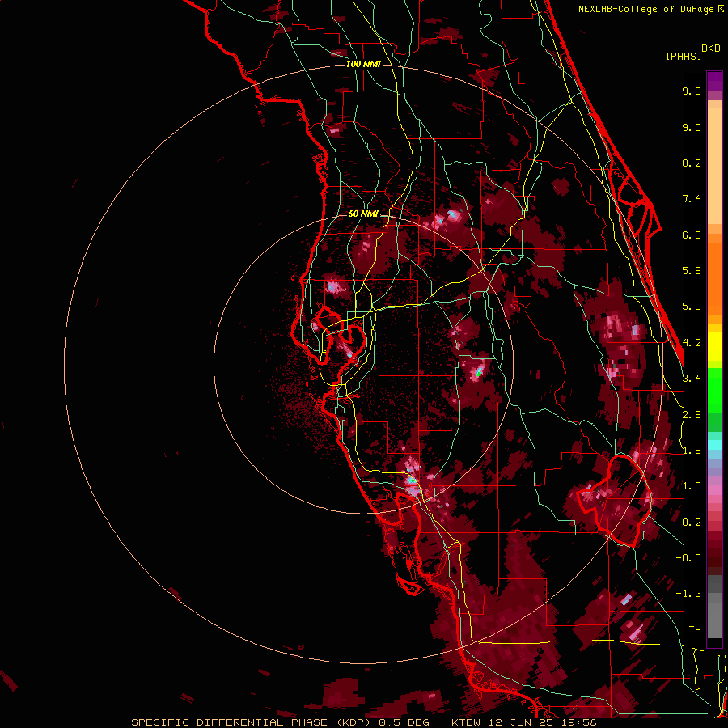Click the 6.6 scale value
Image resolution: width=728 pixels, height=728 pixels.
[x=692, y=235]
